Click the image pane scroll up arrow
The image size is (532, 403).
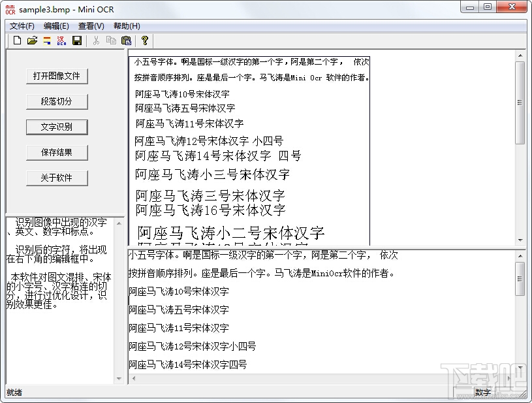(520, 56)
